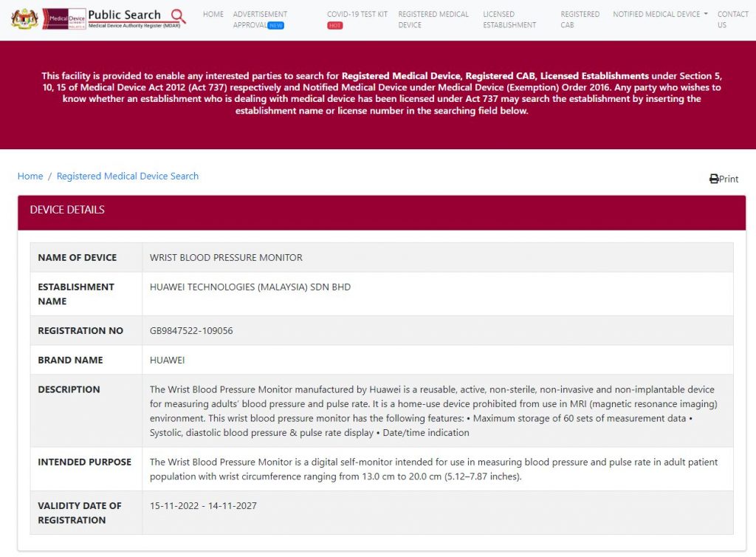Click the registration number GB9847522-109056
This screenshot has width=756, height=557.
pos(191,331)
